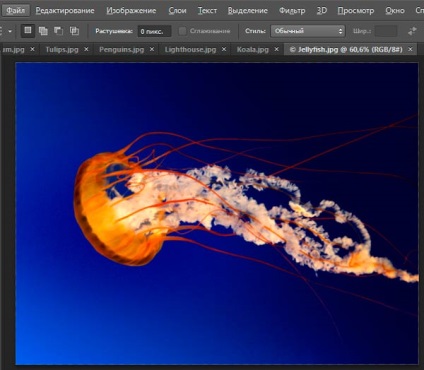Image resolution: width=424 pixels, height=370 pixels.
Task: Close the Tulips.jpg tab
Action: [x=86, y=49]
